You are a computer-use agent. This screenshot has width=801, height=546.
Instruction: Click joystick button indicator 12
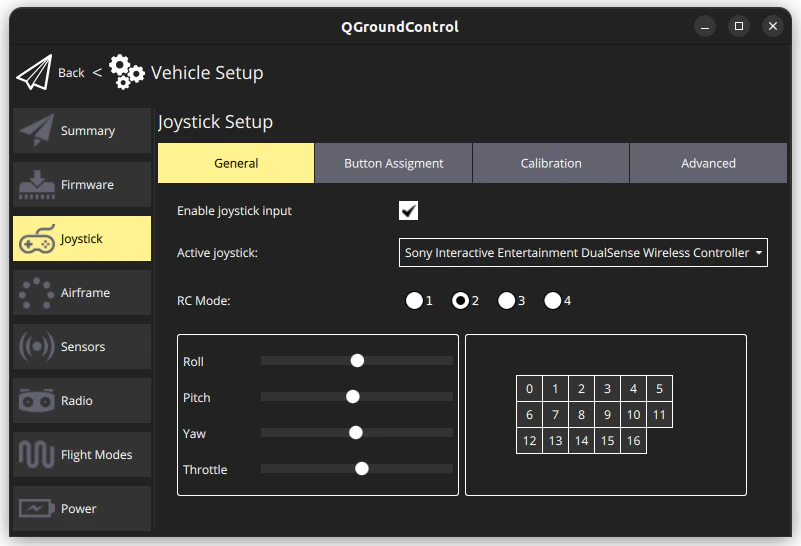(529, 441)
